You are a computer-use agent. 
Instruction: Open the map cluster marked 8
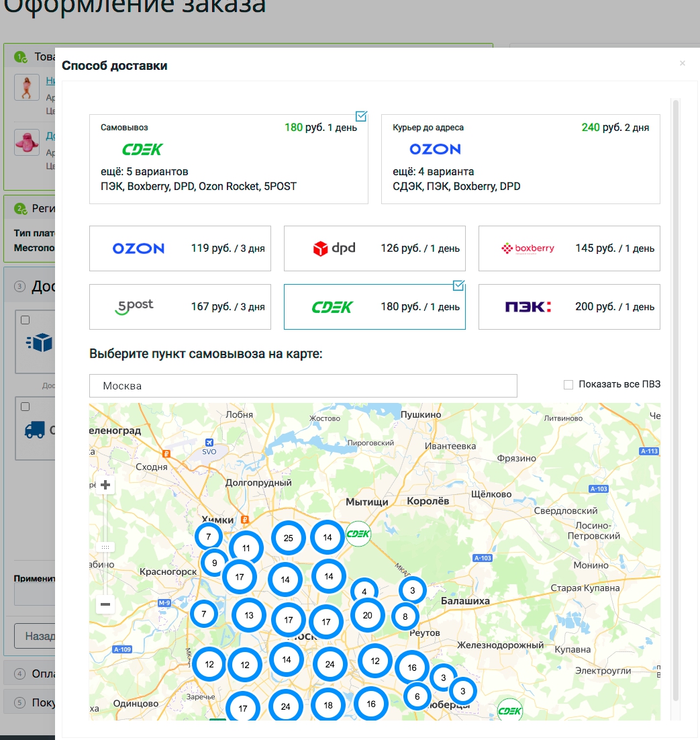click(x=405, y=616)
